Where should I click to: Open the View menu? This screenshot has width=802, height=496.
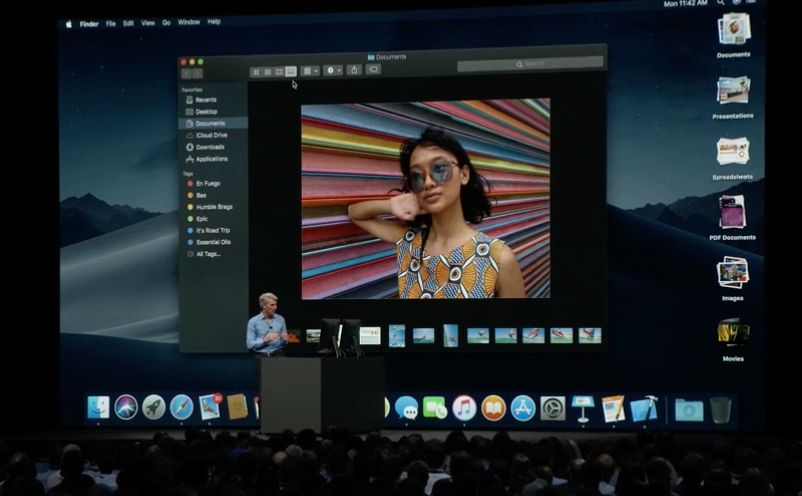click(148, 23)
